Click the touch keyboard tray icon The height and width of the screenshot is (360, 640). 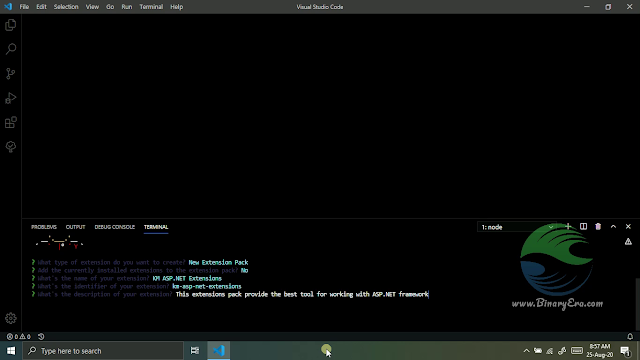coord(577,351)
